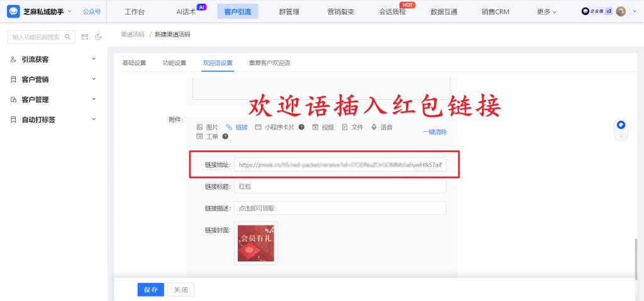Expand the 客户营销 sidebar section
The height and width of the screenshot is (301, 644).
tap(53, 79)
